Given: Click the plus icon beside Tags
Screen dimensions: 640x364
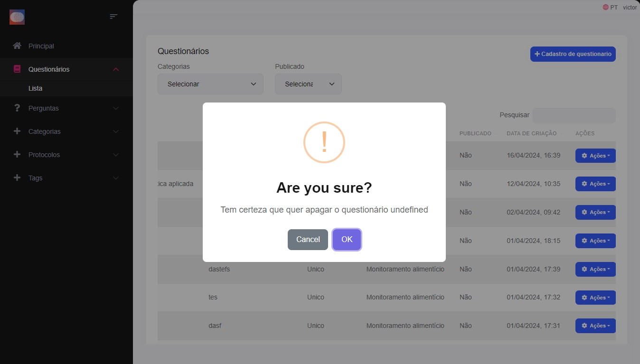Looking at the screenshot, I should [17, 178].
